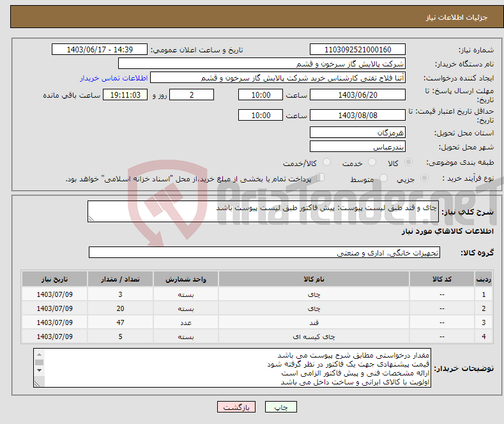Click the ردیف column header
Image resolution: width=504 pixels, height=424 pixels.
(x=484, y=279)
